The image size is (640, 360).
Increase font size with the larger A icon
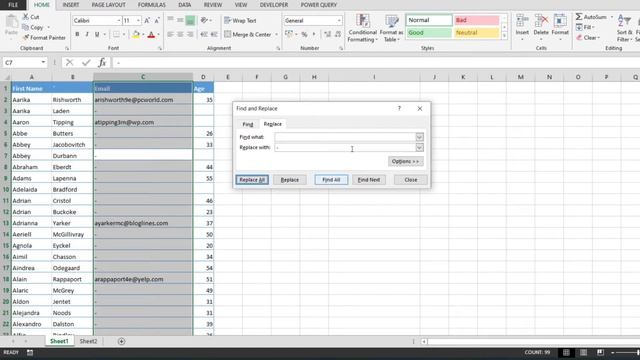tap(147, 20)
